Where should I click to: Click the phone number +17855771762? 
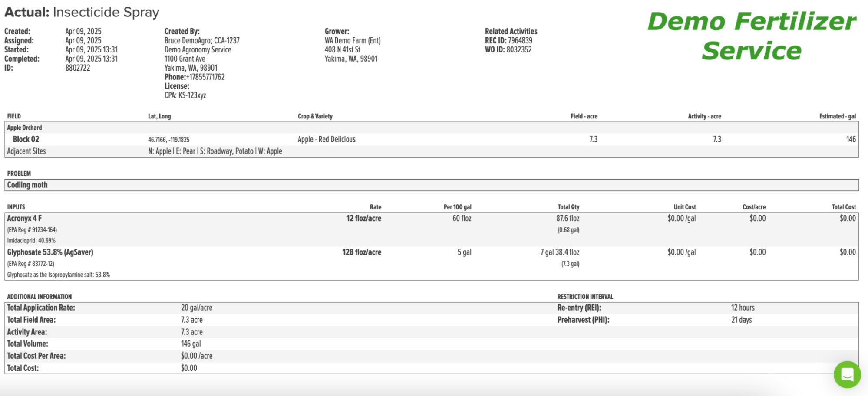pos(205,77)
